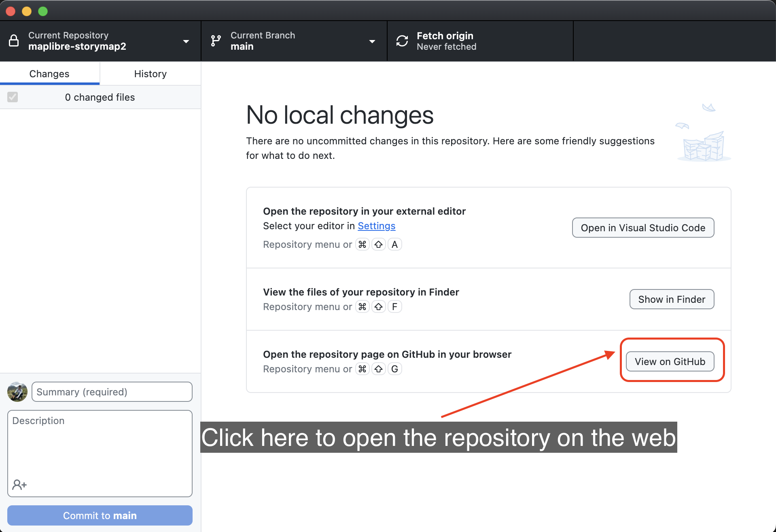Click the View on GitHub button
Image resolution: width=776 pixels, height=532 pixels.
pyautogui.click(x=670, y=361)
